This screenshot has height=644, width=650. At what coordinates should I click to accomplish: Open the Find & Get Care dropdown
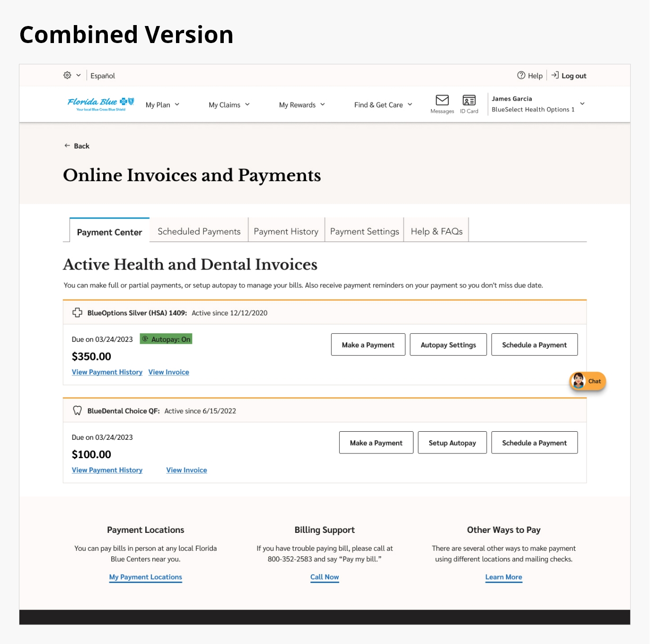(x=383, y=104)
